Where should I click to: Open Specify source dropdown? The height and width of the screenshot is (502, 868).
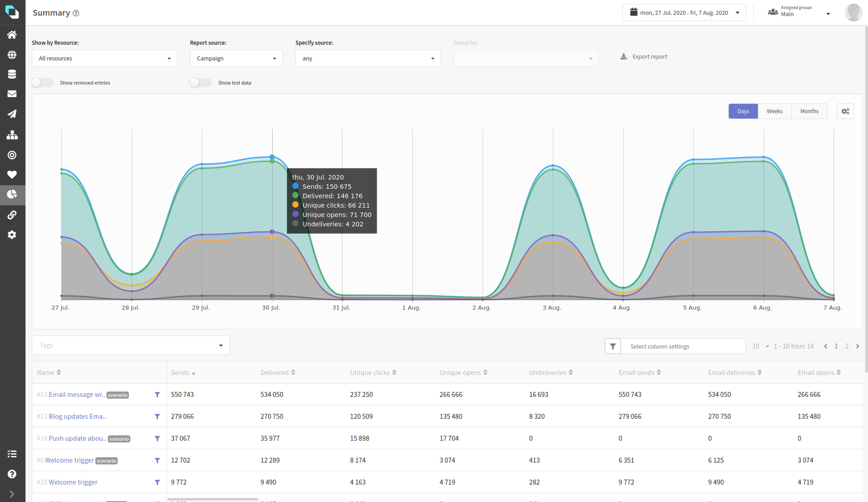(x=368, y=58)
